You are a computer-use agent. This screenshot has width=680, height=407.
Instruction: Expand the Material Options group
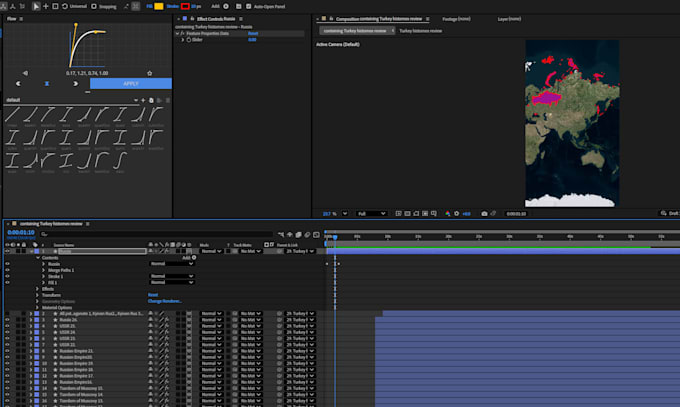(x=37, y=308)
